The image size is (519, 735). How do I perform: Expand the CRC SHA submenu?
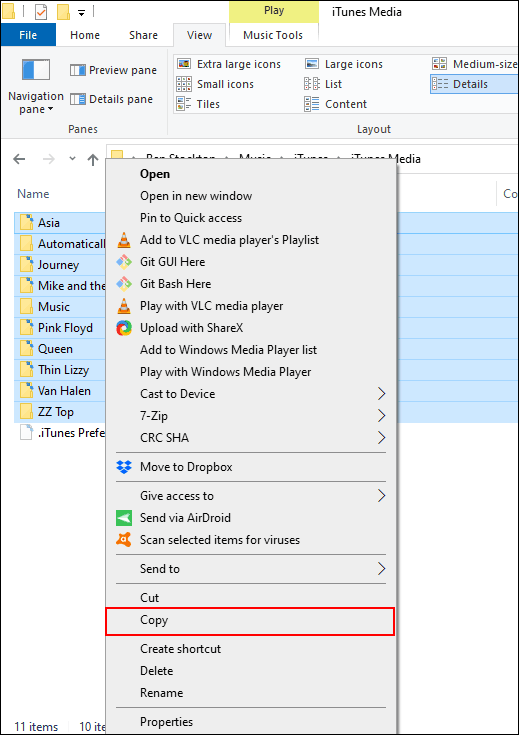(x=251, y=438)
